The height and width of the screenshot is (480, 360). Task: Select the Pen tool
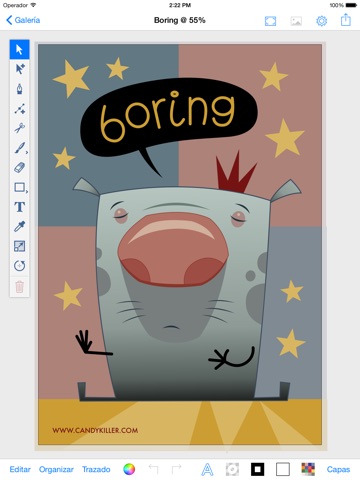19,89
